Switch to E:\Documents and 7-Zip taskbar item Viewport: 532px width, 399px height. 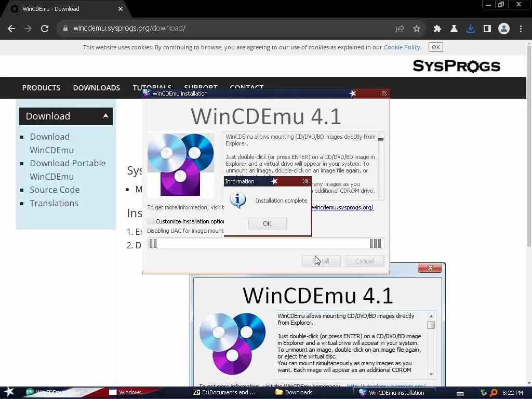click(x=224, y=392)
